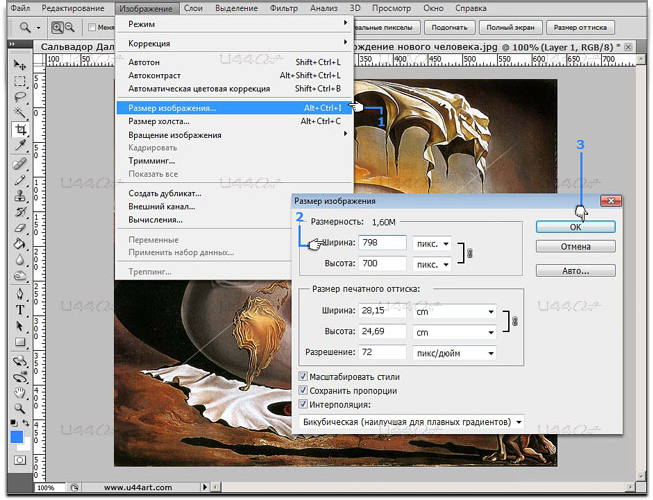Select the Path Selection arrow tool
This screenshot has height=500, width=653.
click(20, 326)
